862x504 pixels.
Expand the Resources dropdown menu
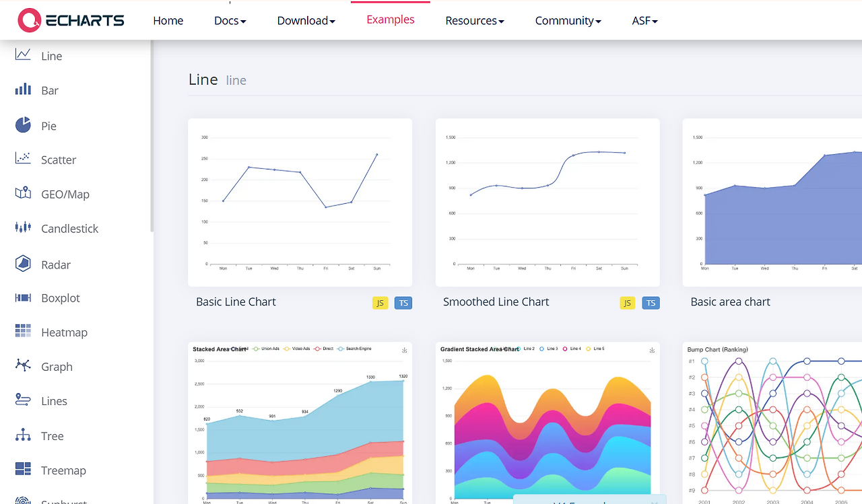pyautogui.click(x=475, y=21)
